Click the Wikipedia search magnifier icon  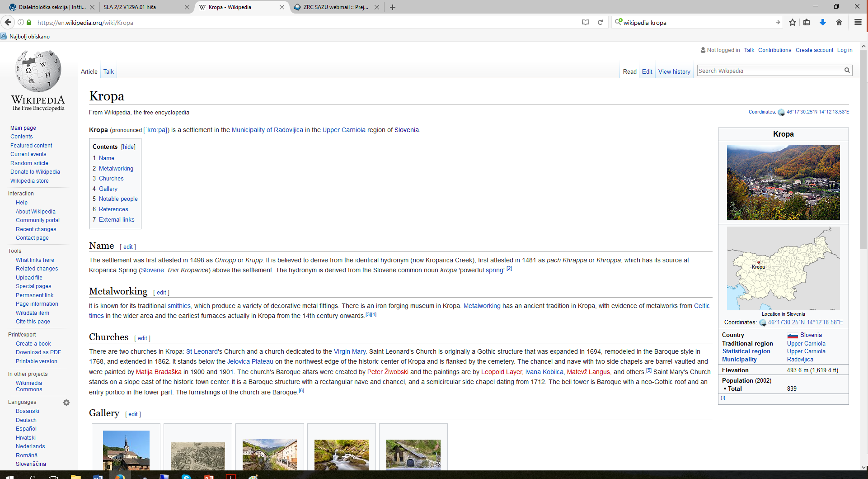(x=847, y=70)
